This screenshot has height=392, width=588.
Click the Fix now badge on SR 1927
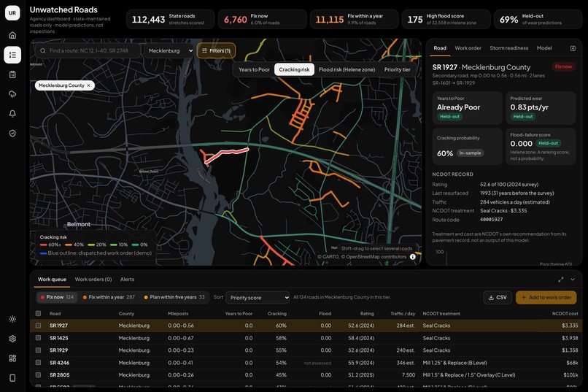(x=563, y=66)
